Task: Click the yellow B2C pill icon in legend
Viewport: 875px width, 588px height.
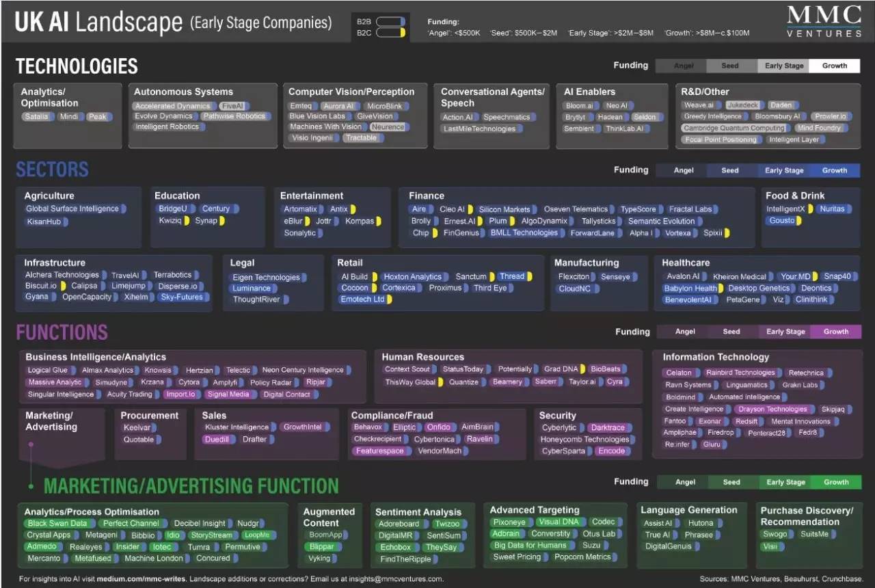Action: click(x=390, y=32)
